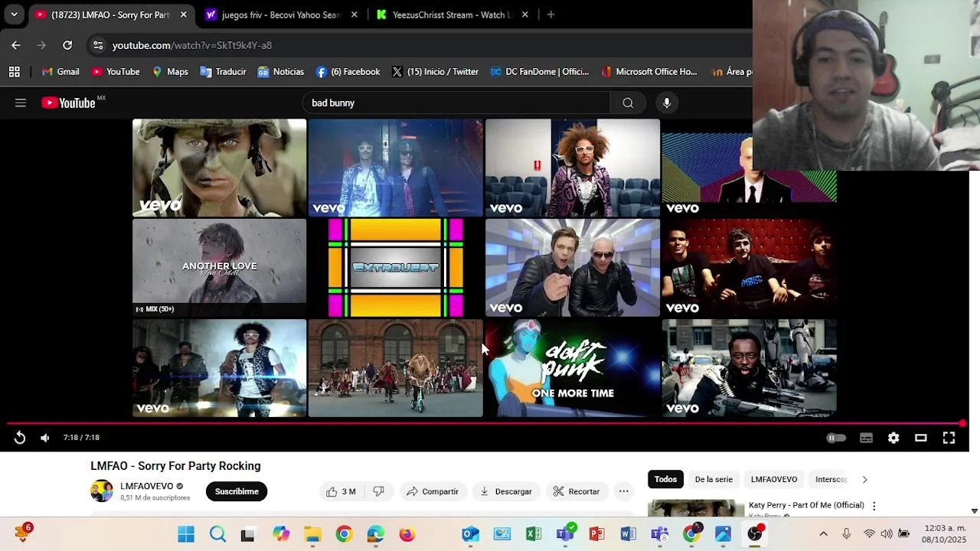This screenshot has height=551, width=980.
Task: Like the video (3 M thumbs up)
Action: (341, 491)
